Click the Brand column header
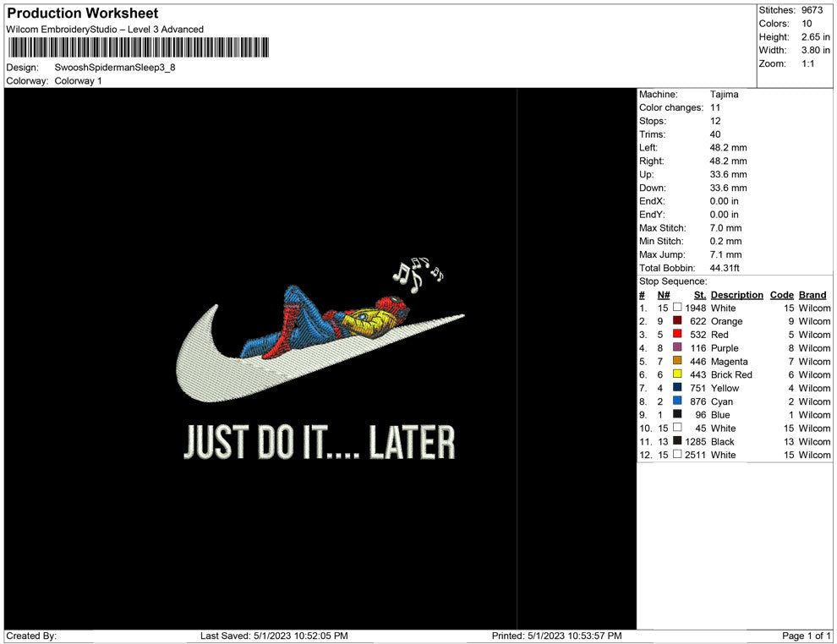 pyautogui.click(x=812, y=295)
